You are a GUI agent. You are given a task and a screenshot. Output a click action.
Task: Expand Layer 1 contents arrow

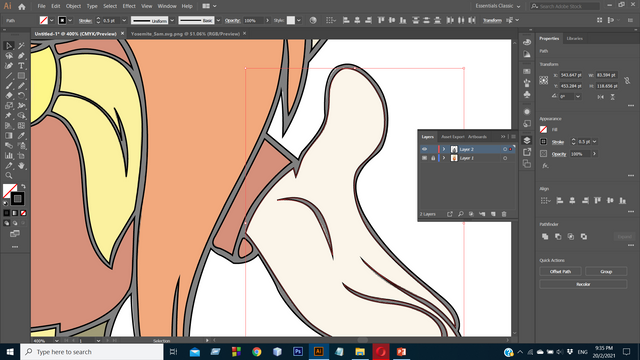(444, 158)
